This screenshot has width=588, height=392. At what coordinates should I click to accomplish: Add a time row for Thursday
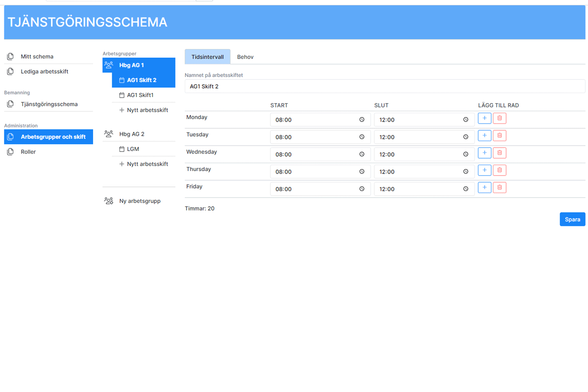(x=484, y=170)
